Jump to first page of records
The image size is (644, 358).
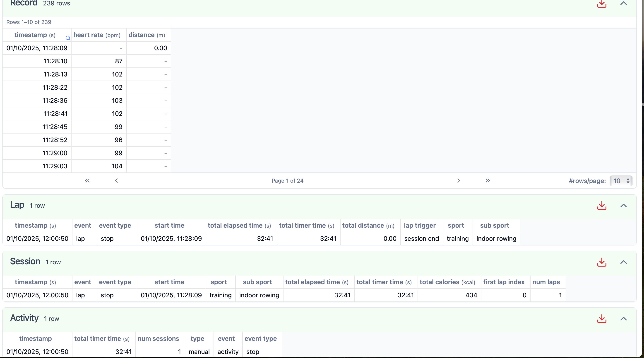click(87, 181)
